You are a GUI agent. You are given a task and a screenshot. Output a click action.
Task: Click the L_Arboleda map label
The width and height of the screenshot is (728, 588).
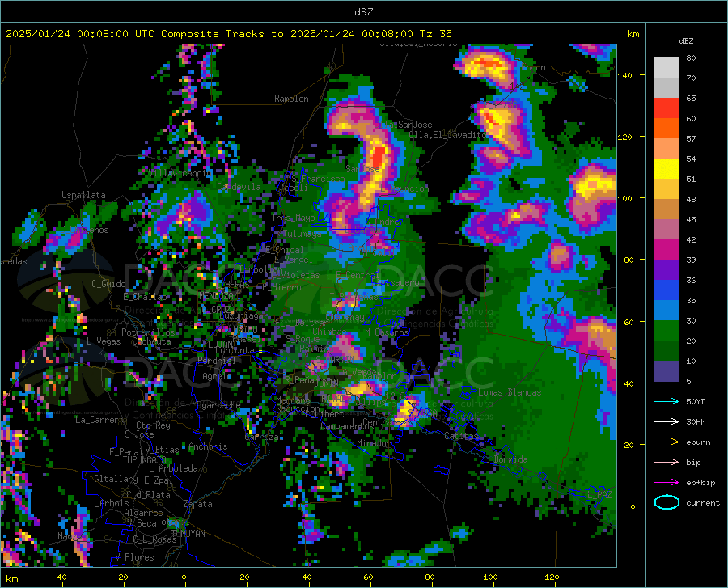pos(173,468)
